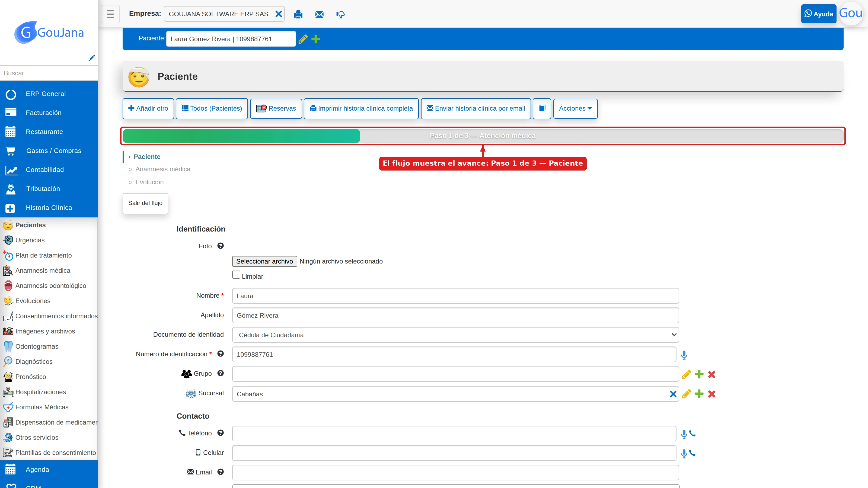Click the print icon beside Empresa field
Viewport: 868px width, 488px height.
pyautogui.click(x=298, y=14)
